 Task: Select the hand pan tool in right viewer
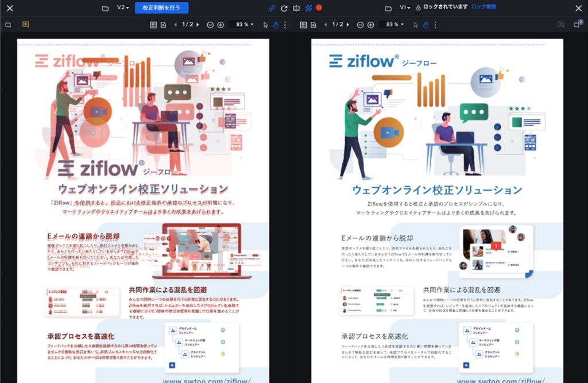click(425, 25)
